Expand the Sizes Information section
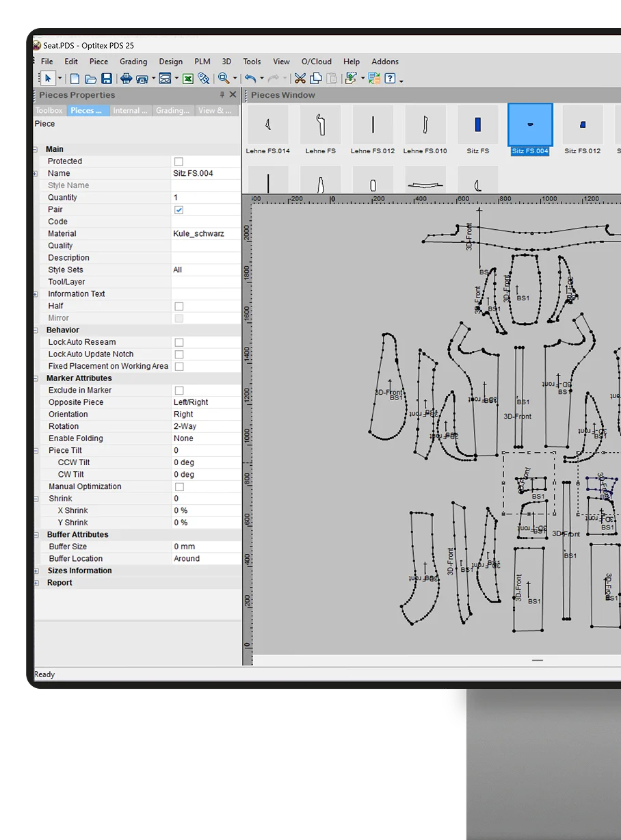This screenshot has width=621, height=840. pos(36,571)
